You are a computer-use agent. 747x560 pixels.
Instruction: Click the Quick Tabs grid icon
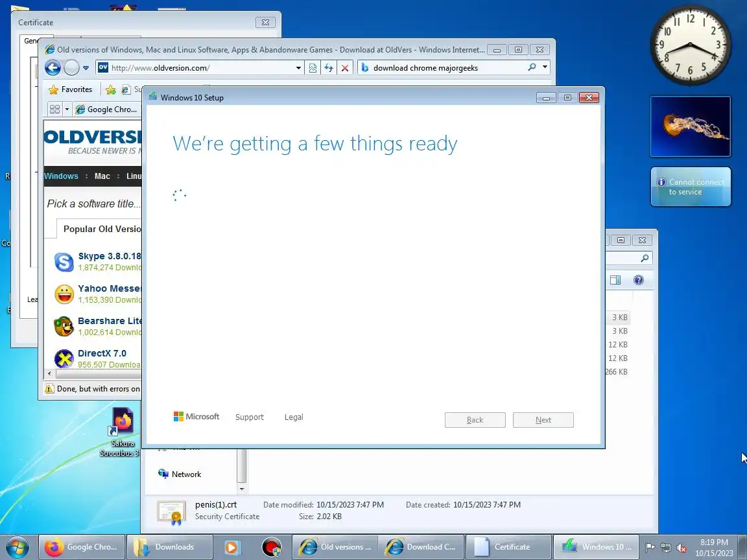54,109
